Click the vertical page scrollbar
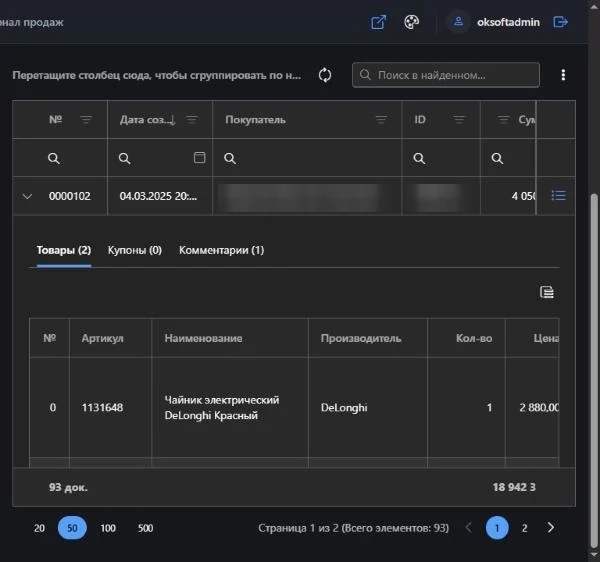Screen dimensions: 600x562 click(594, 370)
